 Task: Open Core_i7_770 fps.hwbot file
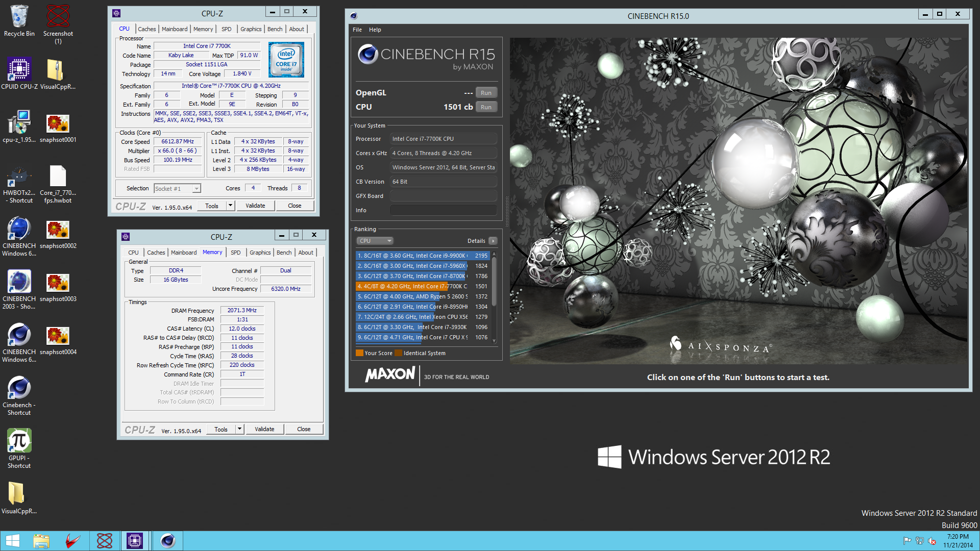[x=58, y=184]
